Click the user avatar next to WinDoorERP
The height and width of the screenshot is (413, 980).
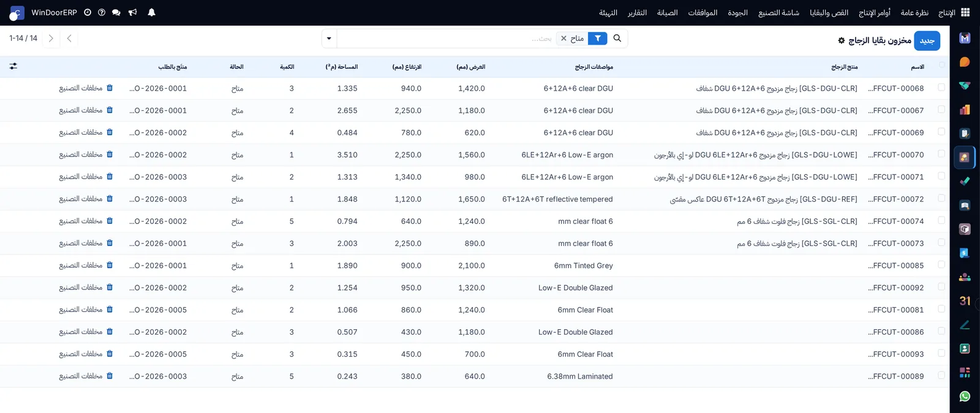point(17,13)
